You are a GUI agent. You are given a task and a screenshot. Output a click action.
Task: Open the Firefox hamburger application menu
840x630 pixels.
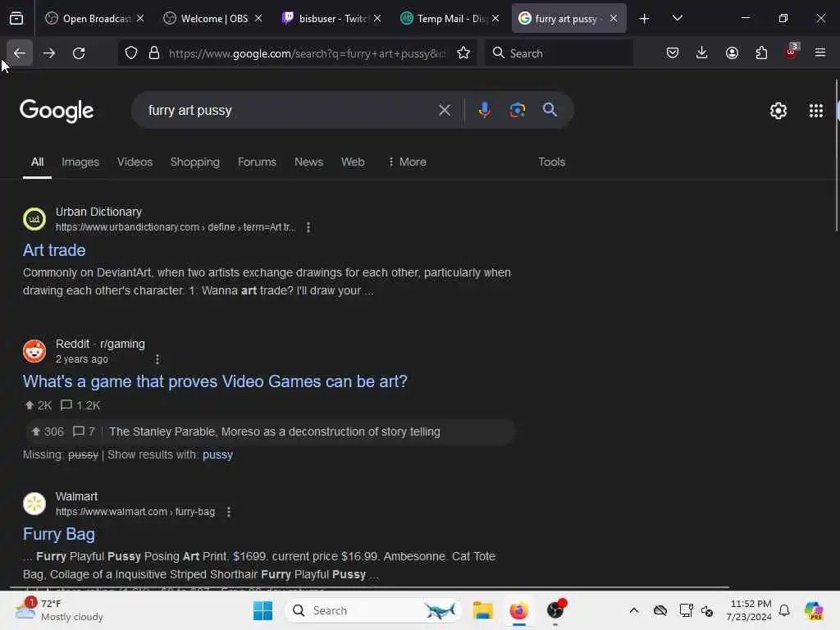[820, 53]
